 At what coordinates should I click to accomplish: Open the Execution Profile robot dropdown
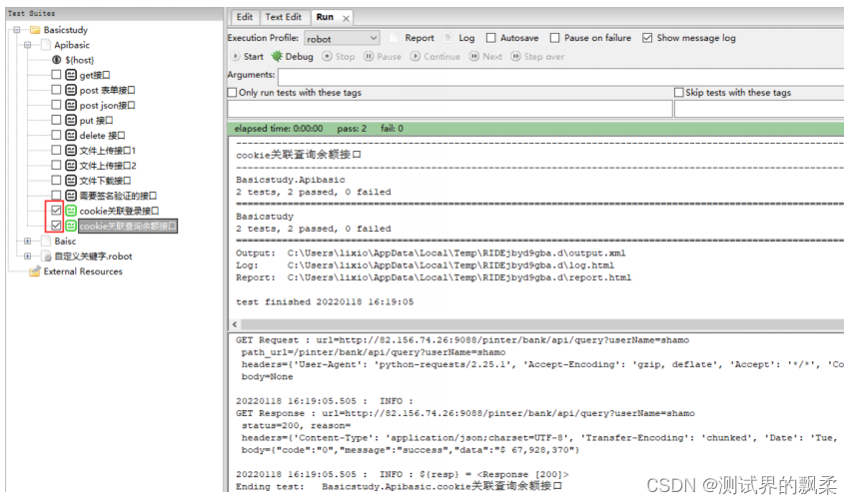pos(342,38)
